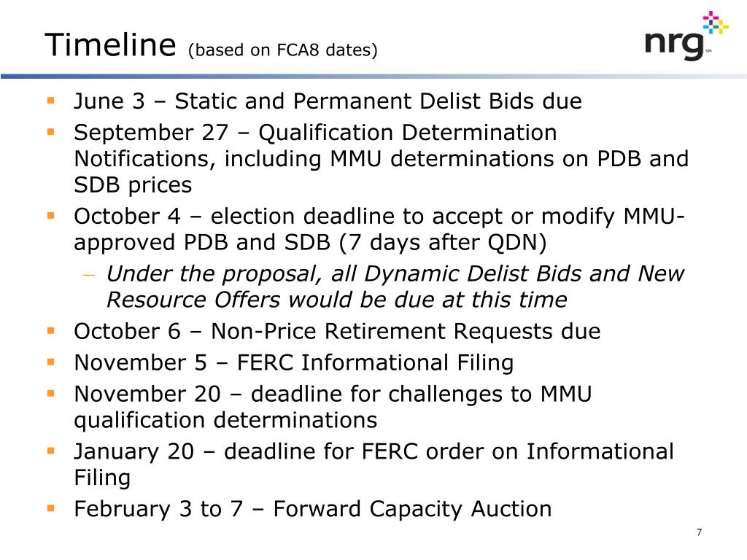Click the orange bullet beside June 3

click(x=51, y=100)
